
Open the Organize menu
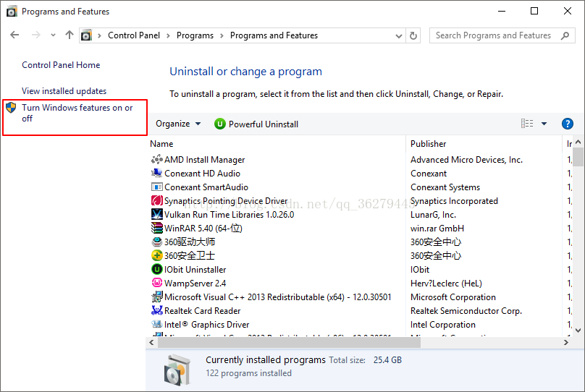(178, 124)
